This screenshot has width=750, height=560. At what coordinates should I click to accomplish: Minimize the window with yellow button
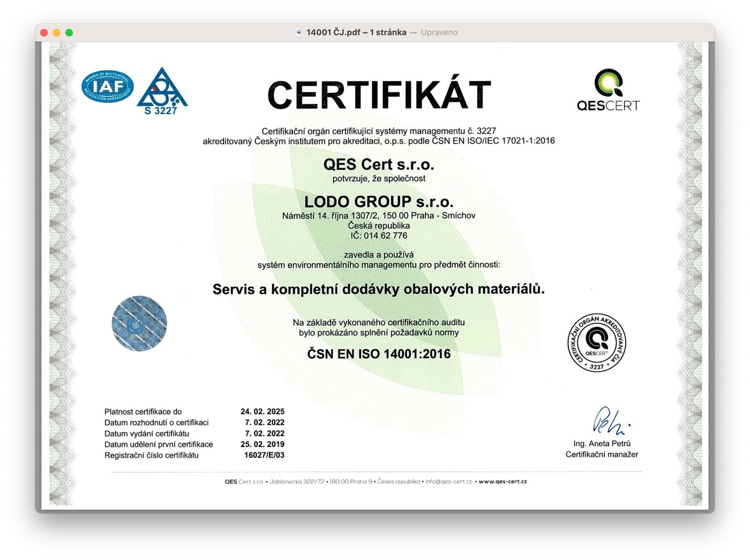coord(57,33)
